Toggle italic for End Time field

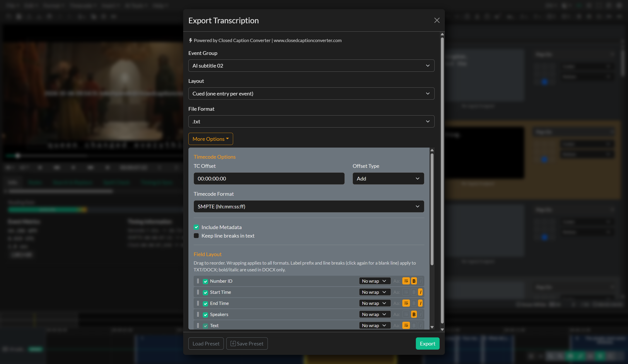[420, 303]
